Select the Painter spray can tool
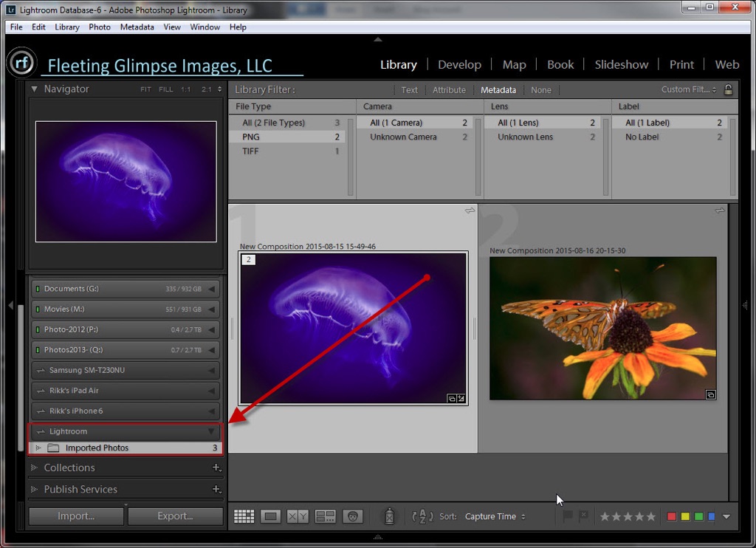The image size is (756, 548). [x=390, y=516]
